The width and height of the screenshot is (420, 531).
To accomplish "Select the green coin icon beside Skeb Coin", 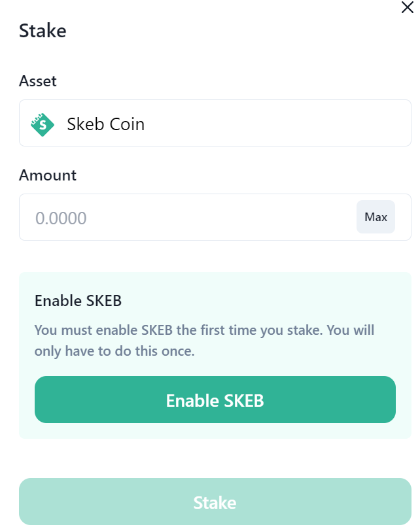I will [x=42, y=123].
